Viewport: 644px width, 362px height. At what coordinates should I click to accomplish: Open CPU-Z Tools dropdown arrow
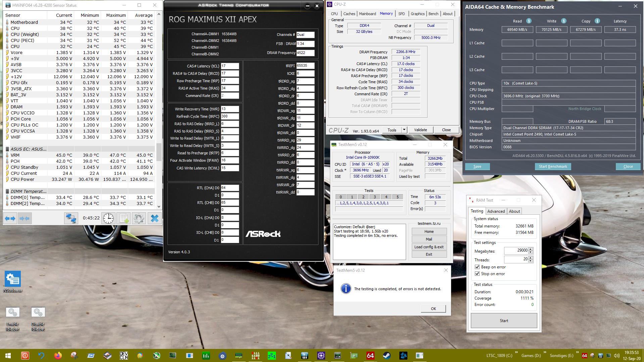click(x=404, y=130)
